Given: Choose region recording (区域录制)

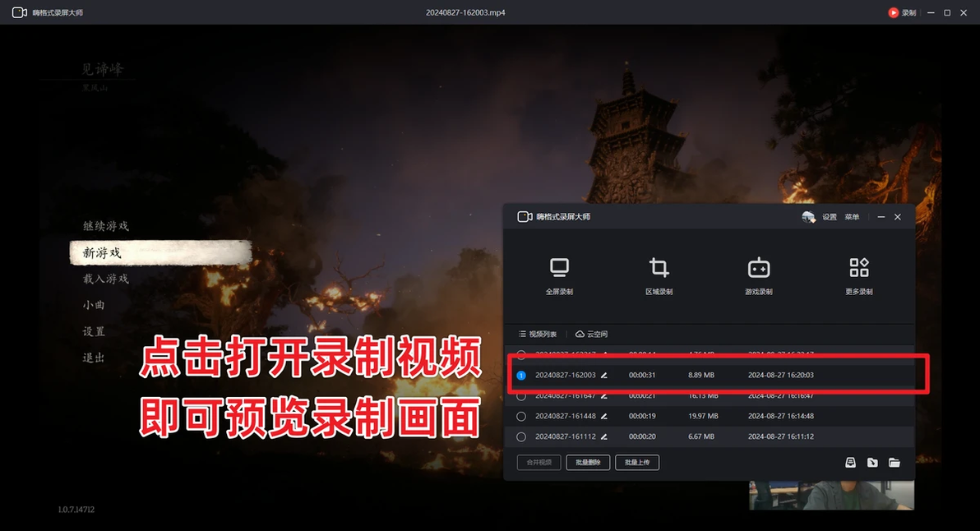Looking at the screenshot, I should point(659,275).
